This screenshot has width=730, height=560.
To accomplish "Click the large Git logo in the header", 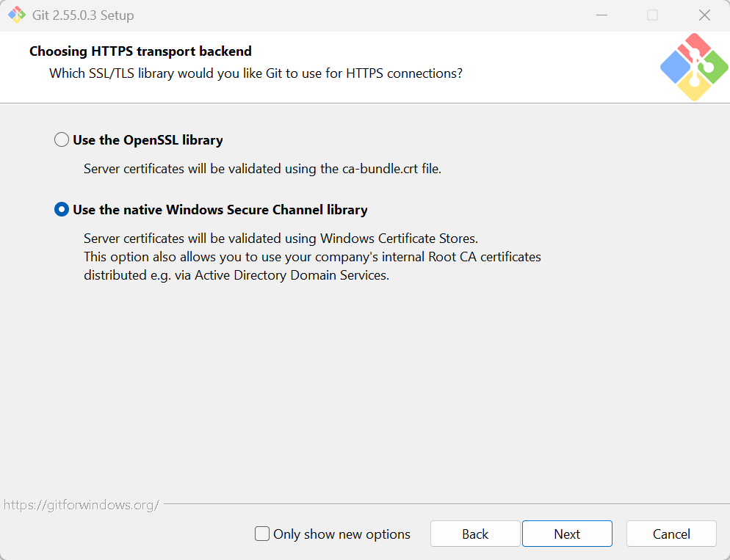I will [x=694, y=67].
